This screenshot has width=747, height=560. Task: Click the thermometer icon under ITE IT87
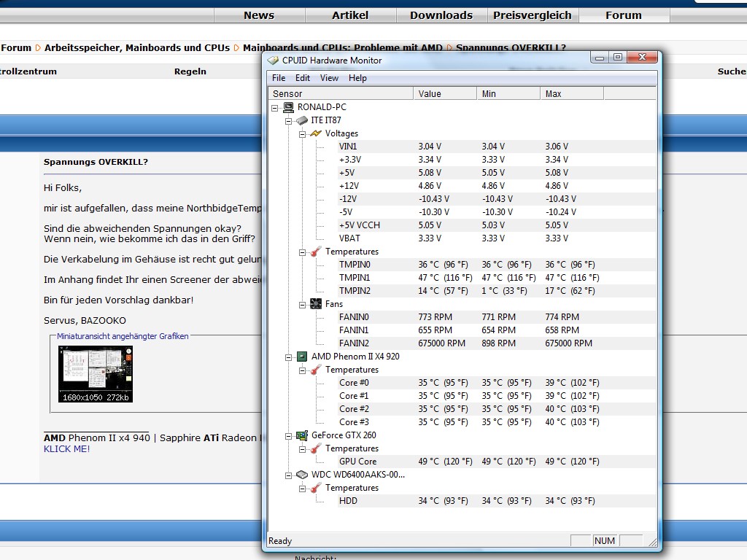point(315,252)
